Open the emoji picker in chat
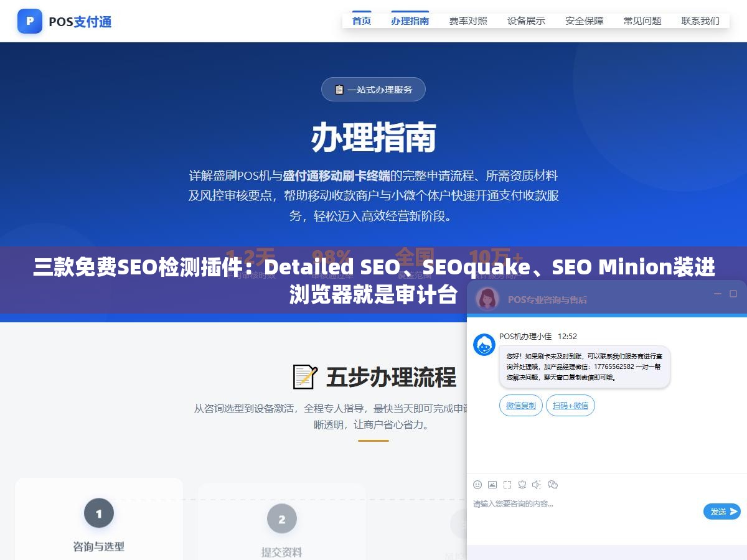 coord(477,485)
